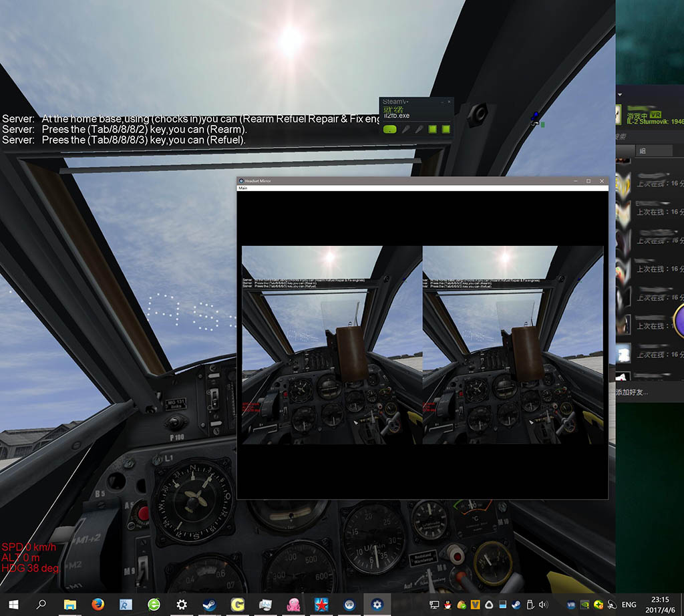This screenshot has height=616, width=684.
Task: Click the headset status icon in SteamVR window
Action: coord(389,129)
